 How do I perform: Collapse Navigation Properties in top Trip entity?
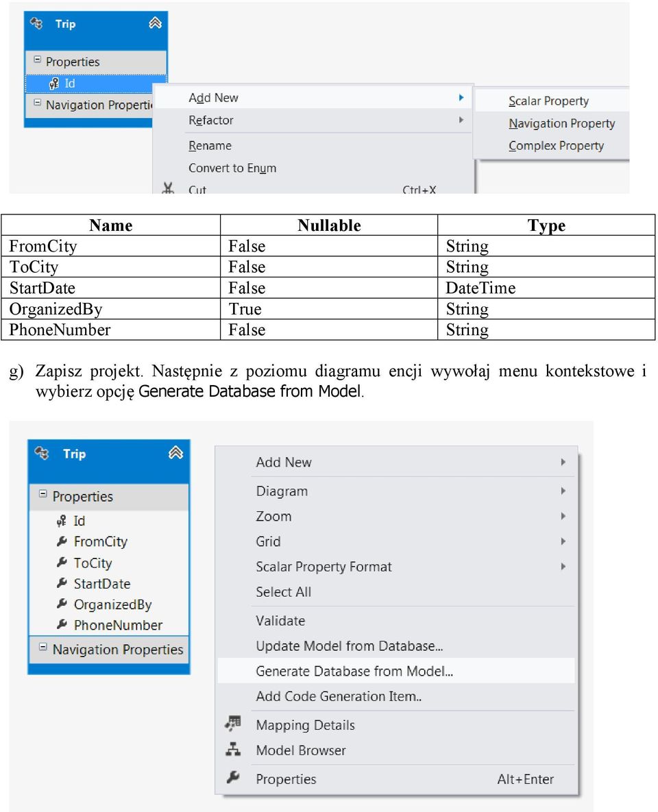[37, 103]
